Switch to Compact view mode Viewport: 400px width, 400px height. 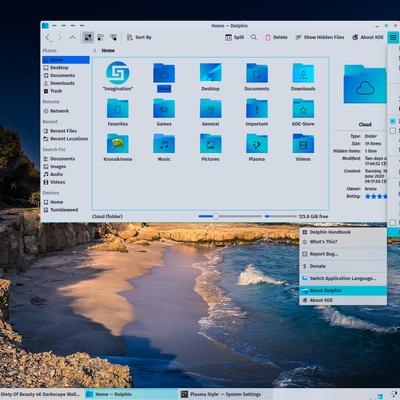pos(100,37)
